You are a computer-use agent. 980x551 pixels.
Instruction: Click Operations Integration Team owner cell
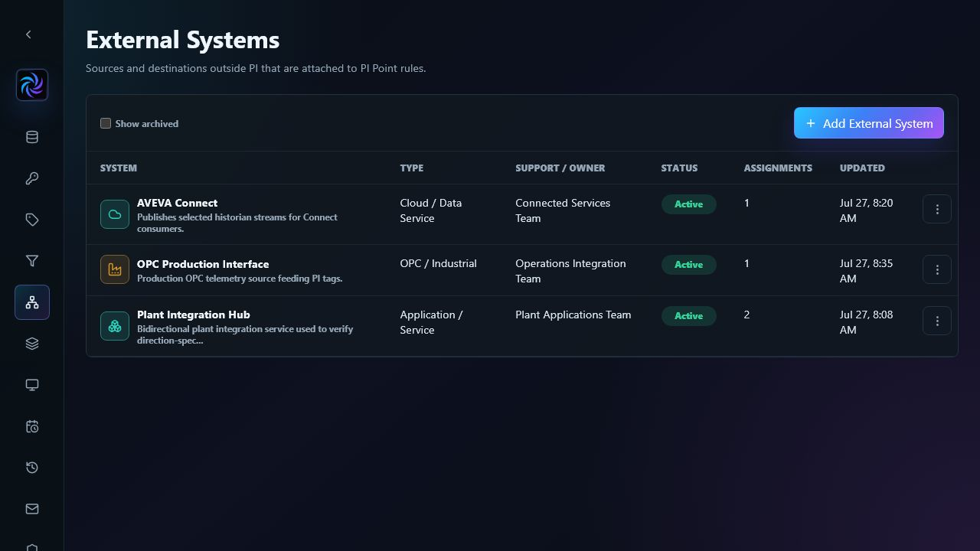coord(570,271)
